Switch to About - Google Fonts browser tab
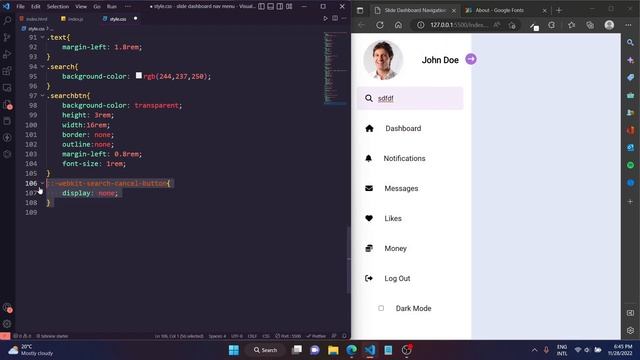Screen dimensions: 640x360 coord(506,10)
